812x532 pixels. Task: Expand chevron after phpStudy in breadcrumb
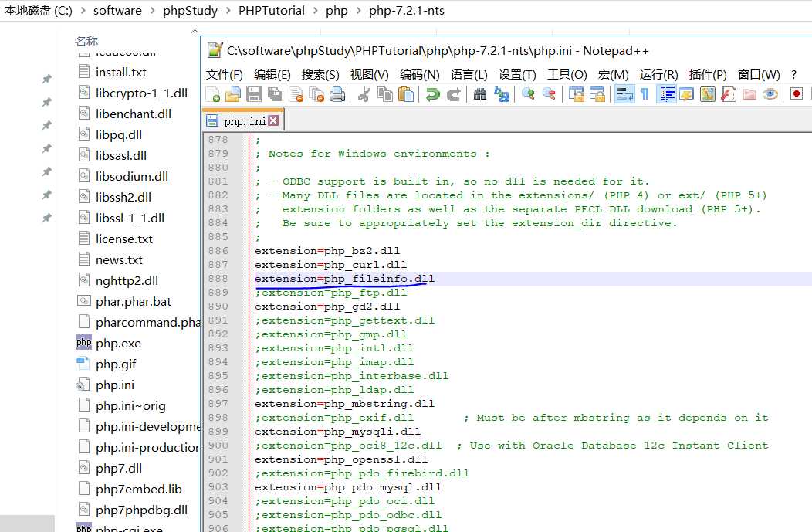(x=228, y=11)
